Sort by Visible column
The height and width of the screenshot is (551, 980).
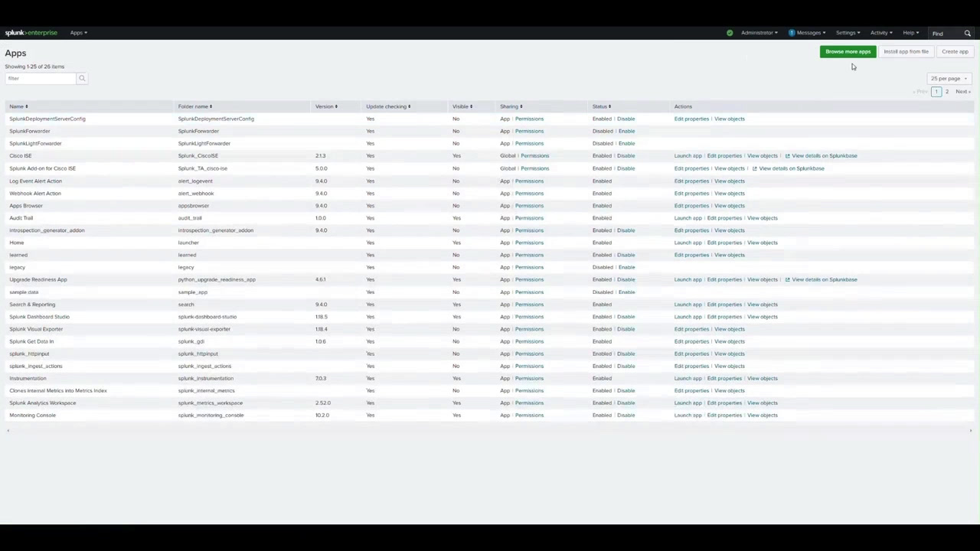[x=462, y=106]
